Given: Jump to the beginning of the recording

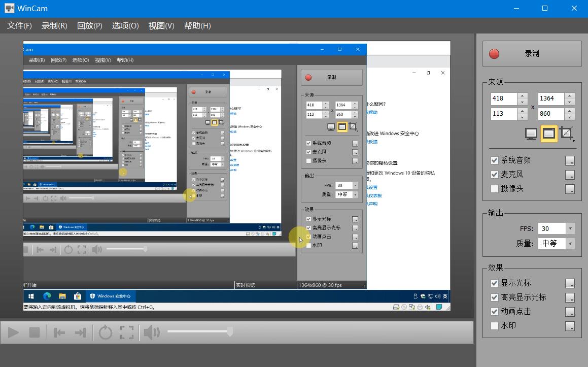Looking at the screenshot, I should [60, 332].
